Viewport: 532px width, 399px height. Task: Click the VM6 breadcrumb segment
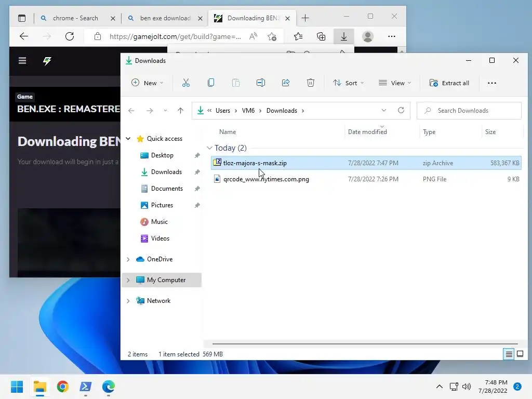click(x=248, y=111)
